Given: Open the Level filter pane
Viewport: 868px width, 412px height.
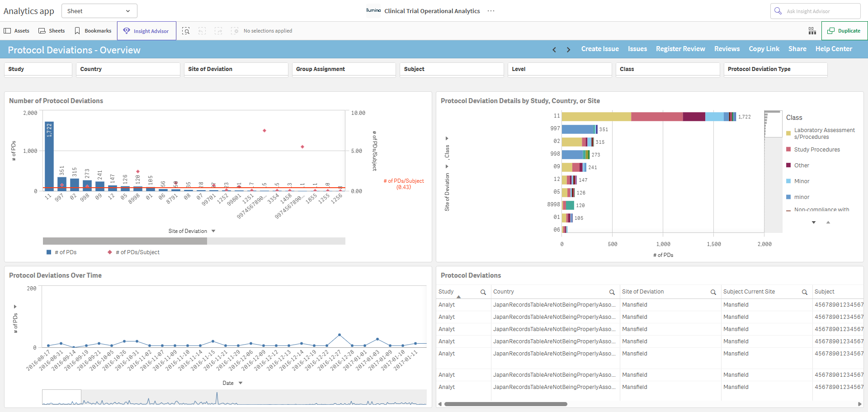Looking at the screenshot, I should pos(560,69).
